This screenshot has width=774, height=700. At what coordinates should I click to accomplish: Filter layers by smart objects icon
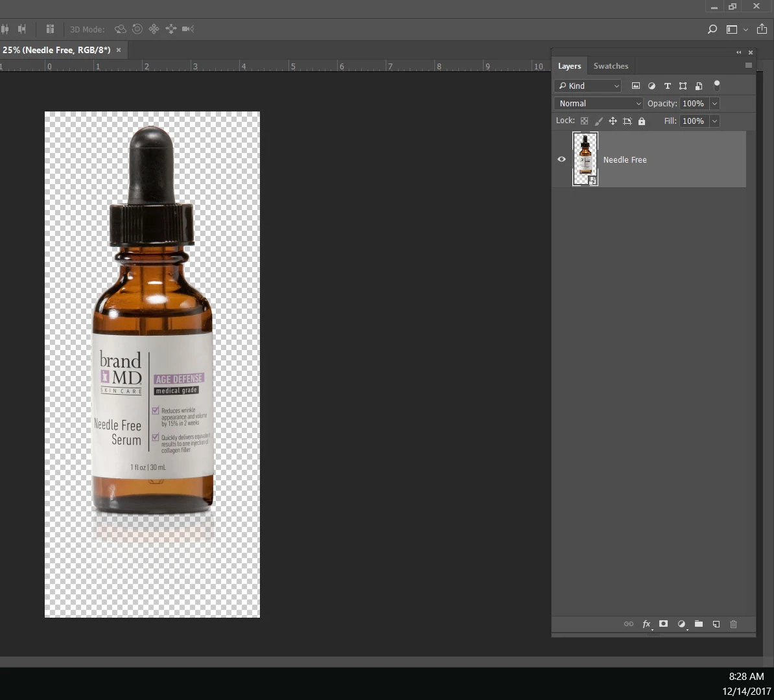698,86
